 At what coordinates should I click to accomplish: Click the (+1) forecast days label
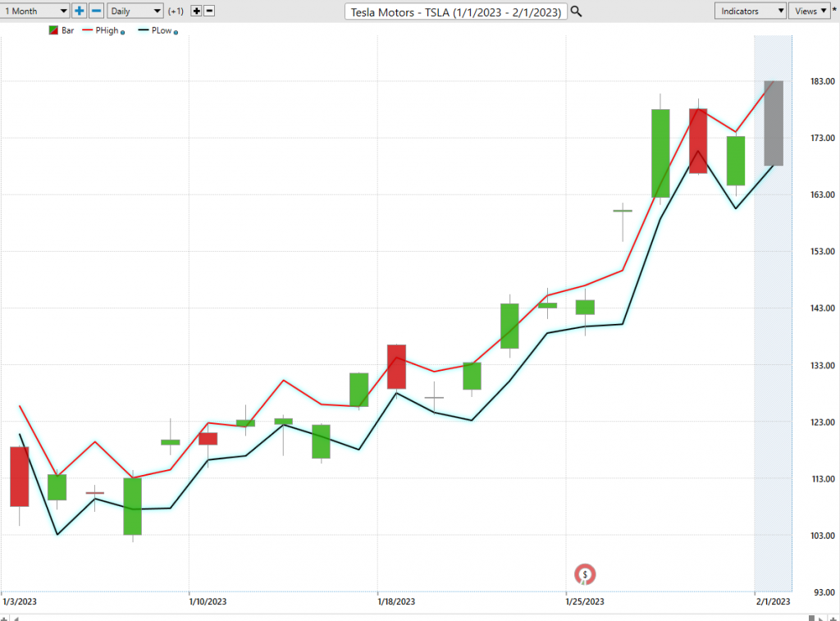176,11
